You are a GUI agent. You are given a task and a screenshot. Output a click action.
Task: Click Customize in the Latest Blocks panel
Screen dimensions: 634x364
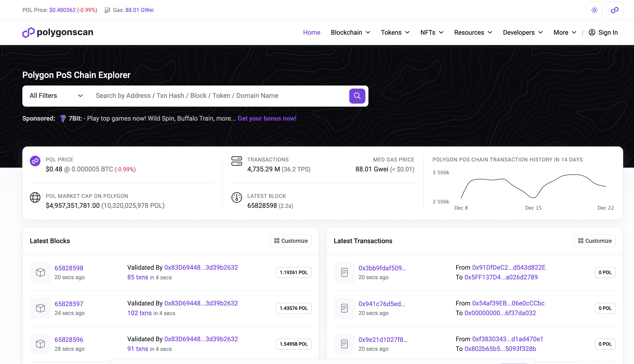pos(291,241)
